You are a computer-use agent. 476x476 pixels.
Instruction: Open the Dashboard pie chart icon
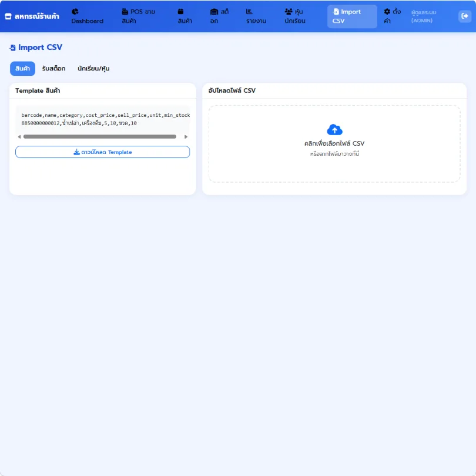pyautogui.click(x=75, y=12)
